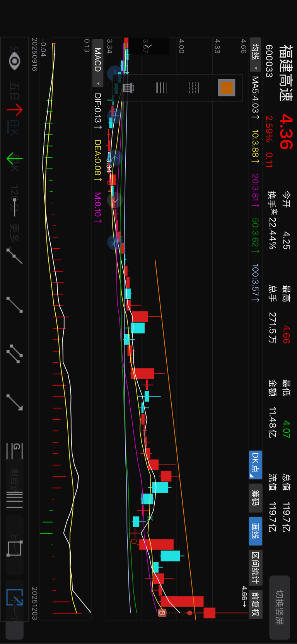Select the blue boxed-arrow drawing tool

(14, 598)
